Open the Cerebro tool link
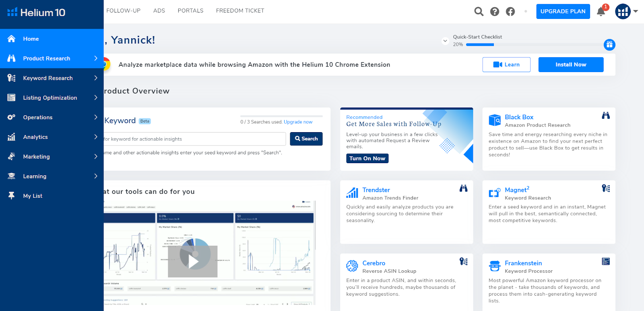The height and width of the screenshot is (311, 644). click(x=374, y=263)
